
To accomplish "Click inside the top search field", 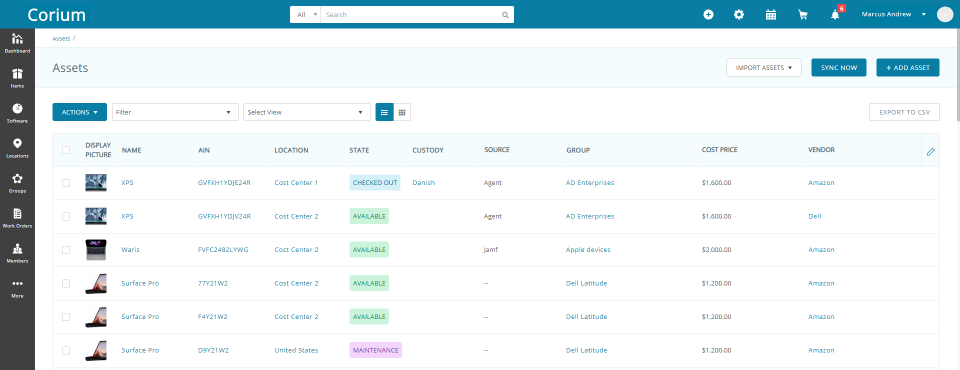I will point(417,14).
